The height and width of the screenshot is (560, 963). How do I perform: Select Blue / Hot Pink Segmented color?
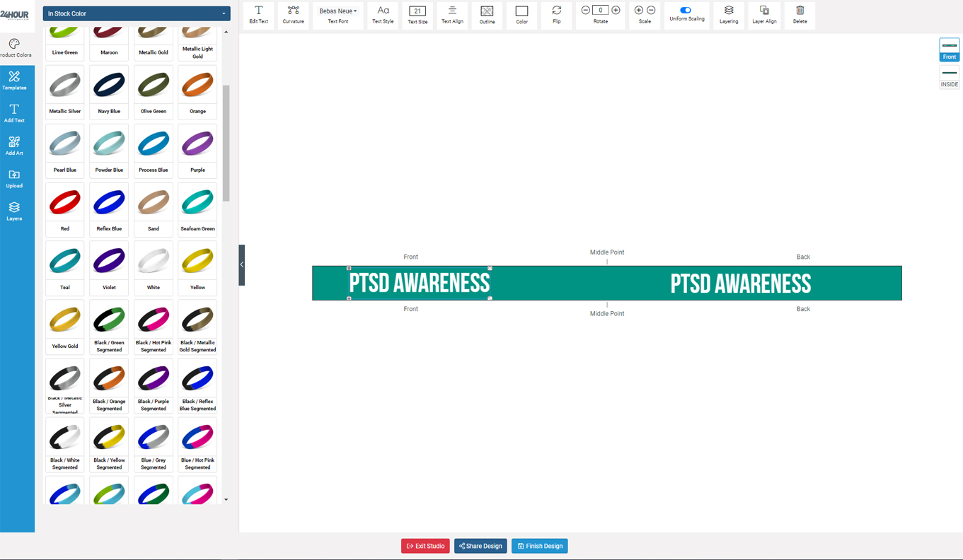tap(197, 444)
